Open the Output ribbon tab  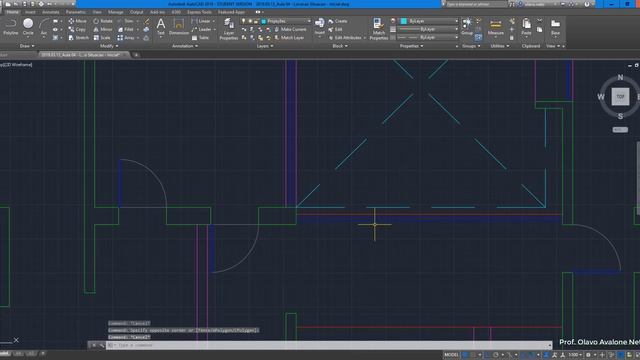click(x=136, y=12)
